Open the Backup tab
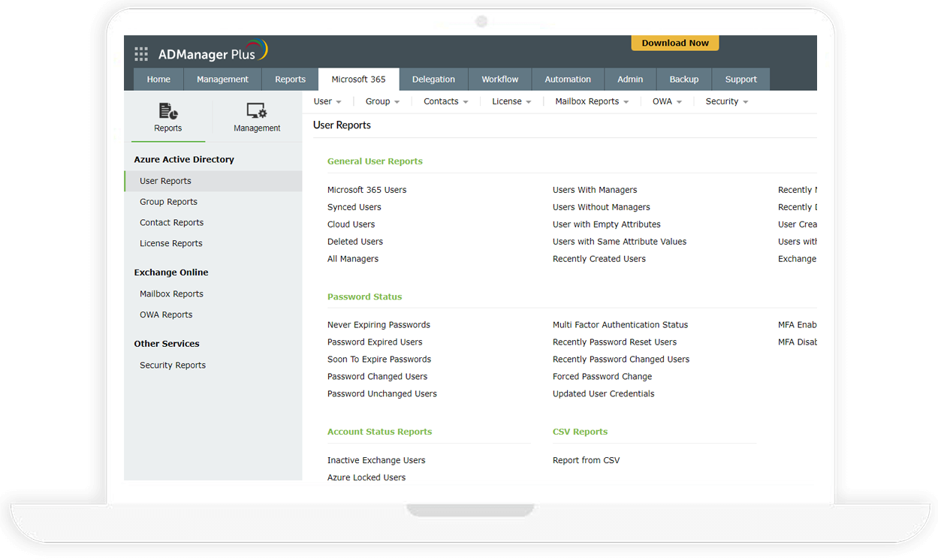Screen dimensions: 938x560 point(684,80)
